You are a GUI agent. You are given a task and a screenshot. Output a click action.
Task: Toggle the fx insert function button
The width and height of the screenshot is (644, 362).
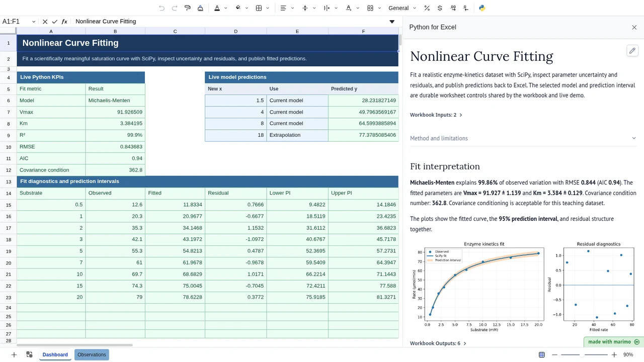click(64, 22)
